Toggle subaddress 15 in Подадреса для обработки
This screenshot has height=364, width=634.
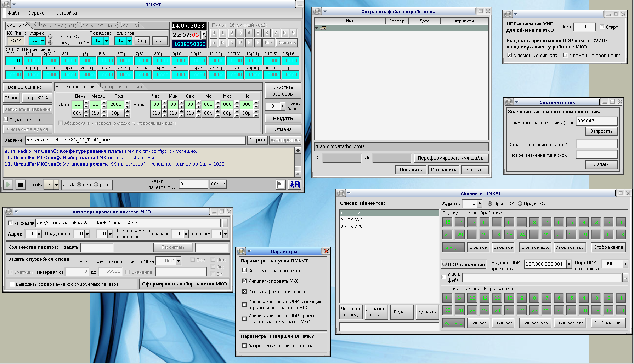[447, 222]
